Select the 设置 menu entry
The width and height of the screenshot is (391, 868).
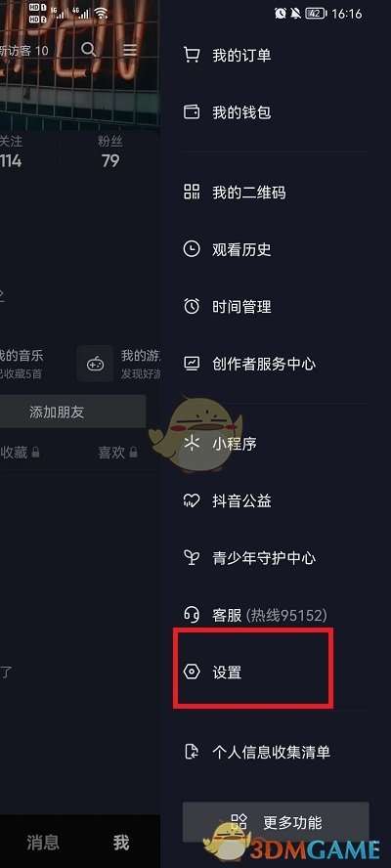click(x=253, y=673)
